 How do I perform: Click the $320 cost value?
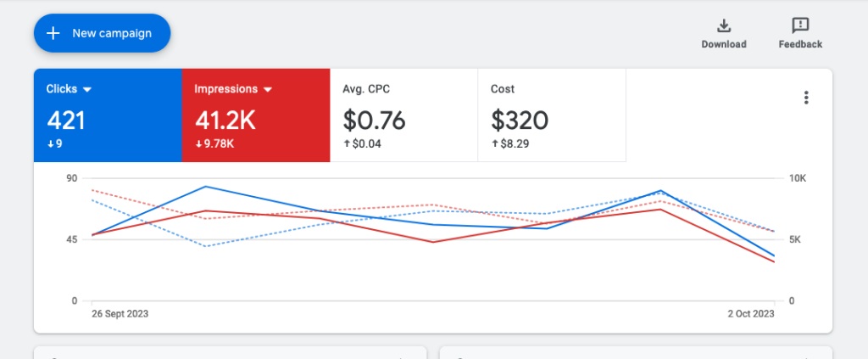(x=520, y=121)
